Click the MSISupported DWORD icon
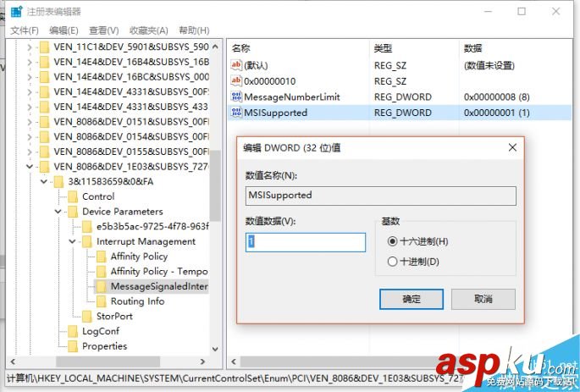 tap(236, 113)
